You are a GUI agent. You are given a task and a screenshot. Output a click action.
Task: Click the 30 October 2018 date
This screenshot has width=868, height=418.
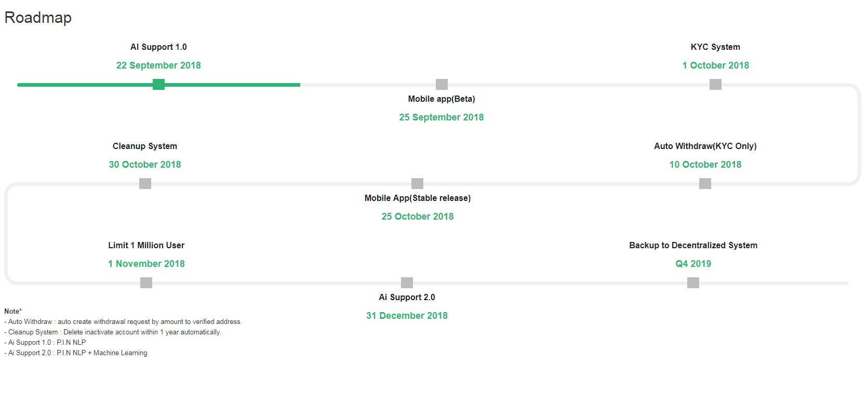(145, 165)
